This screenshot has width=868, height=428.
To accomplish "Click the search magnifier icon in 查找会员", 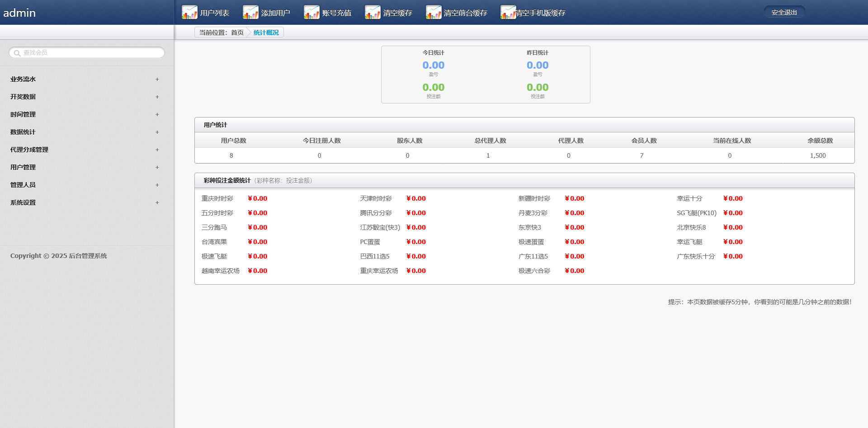I will [x=17, y=53].
